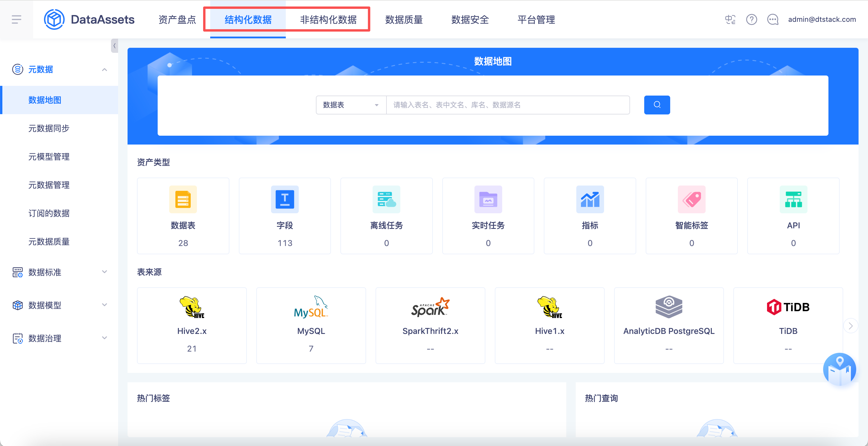Open the help question mark icon
Viewport: 868px width, 446px height.
pos(751,19)
